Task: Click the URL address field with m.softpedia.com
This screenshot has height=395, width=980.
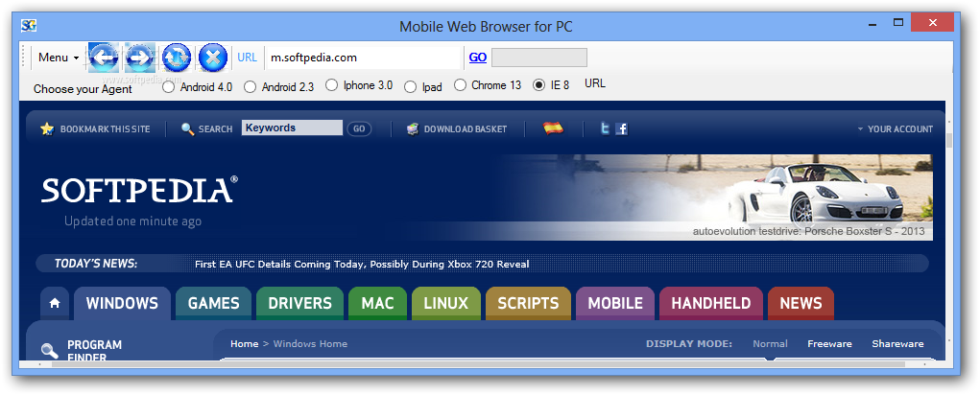Action: point(363,58)
